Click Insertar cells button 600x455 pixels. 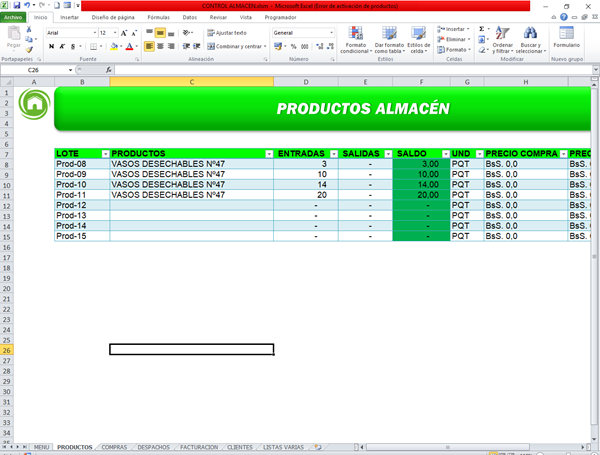coord(454,29)
